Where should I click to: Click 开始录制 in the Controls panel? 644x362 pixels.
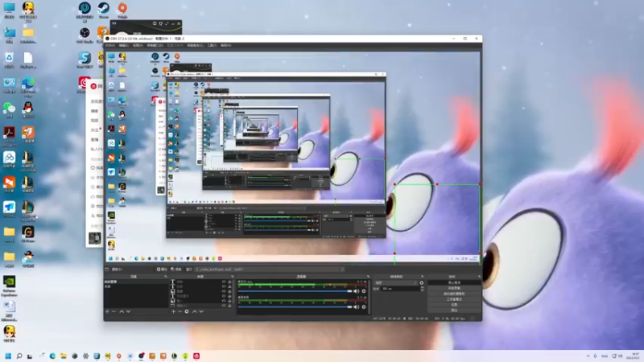[x=454, y=288]
